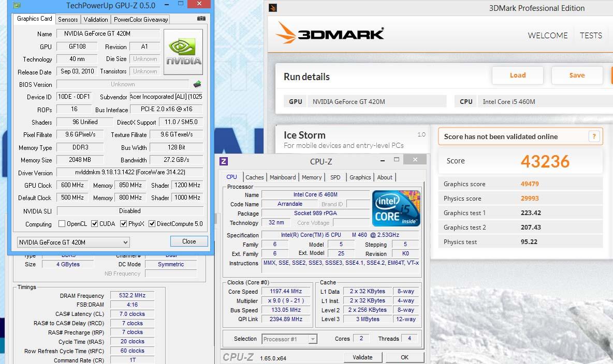The image size is (613, 364).
Task: Click the GPU Name field NVIDIA GeForce GT 420M
Action: (108, 34)
